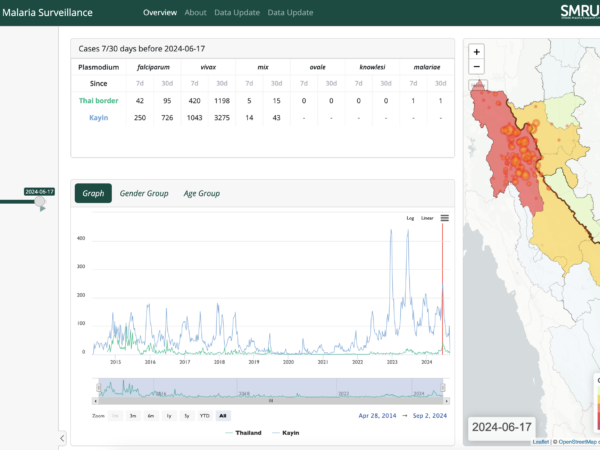Click the vivax 30d value 1198 for Thai border

pos(222,101)
